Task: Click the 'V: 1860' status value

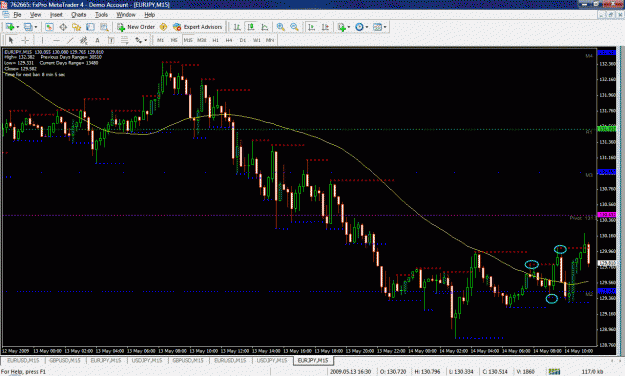Action: pyautogui.click(x=525, y=372)
